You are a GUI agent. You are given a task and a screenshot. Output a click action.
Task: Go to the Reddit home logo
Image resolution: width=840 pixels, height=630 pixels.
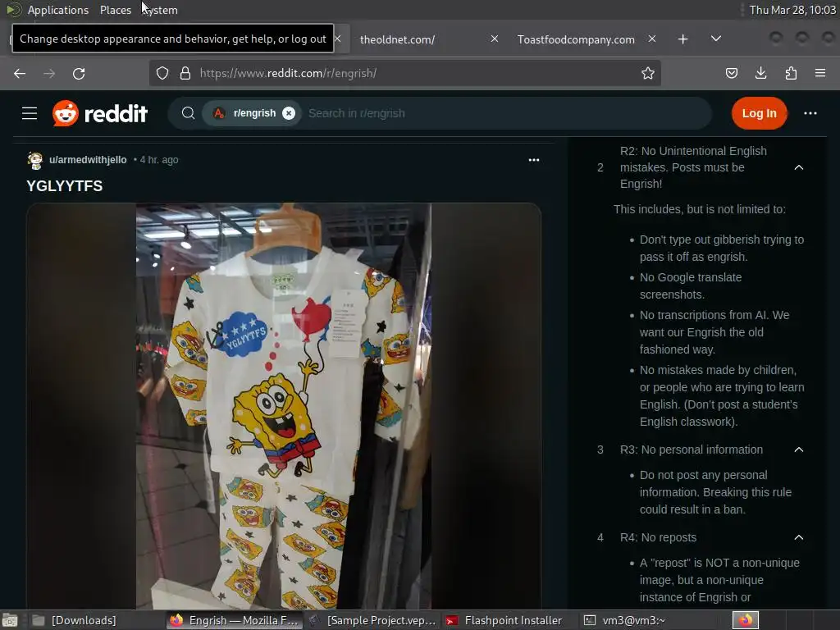(x=100, y=113)
